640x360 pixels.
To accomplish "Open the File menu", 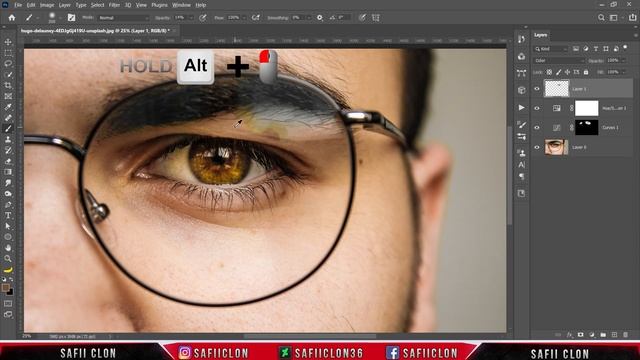I will tap(18, 5).
